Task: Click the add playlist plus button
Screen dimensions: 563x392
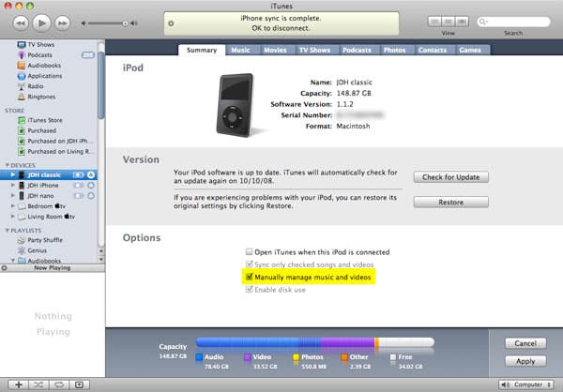Action: pyautogui.click(x=19, y=384)
